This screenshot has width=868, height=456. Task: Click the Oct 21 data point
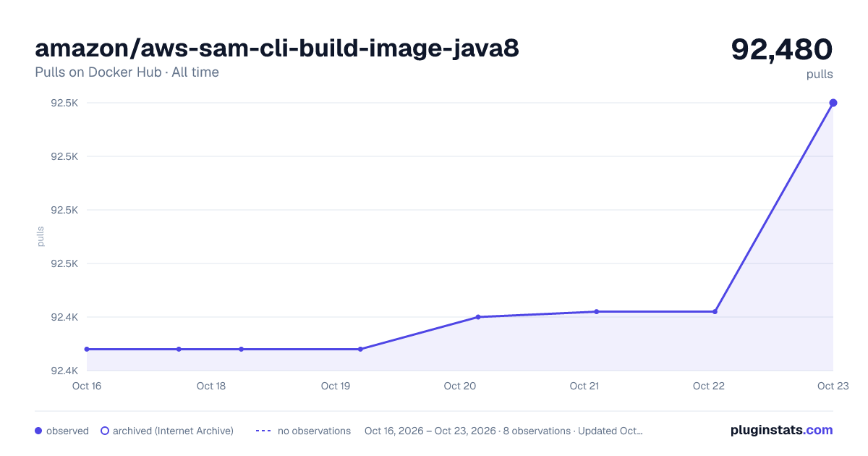click(x=597, y=312)
